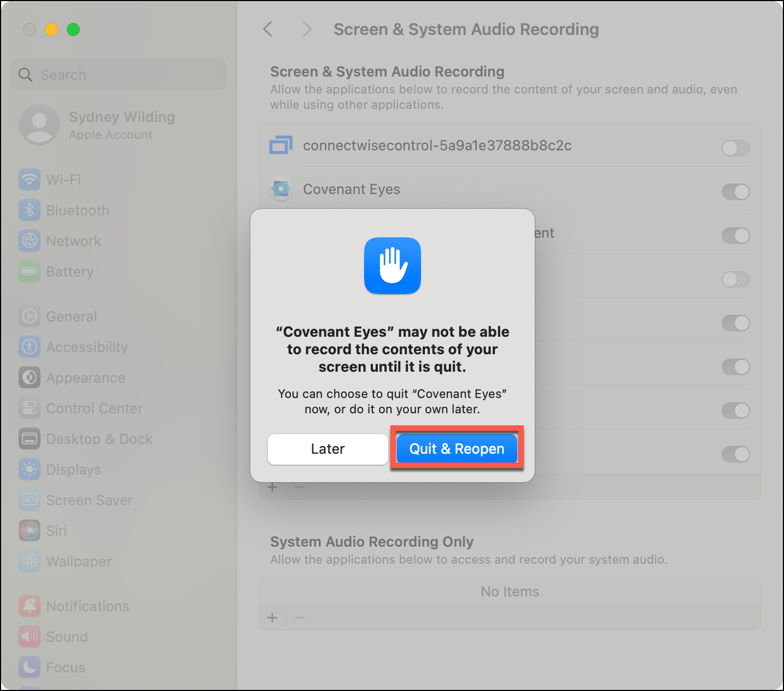Go back with the left chevron
The width and height of the screenshot is (784, 691).
[x=267, y=29]
